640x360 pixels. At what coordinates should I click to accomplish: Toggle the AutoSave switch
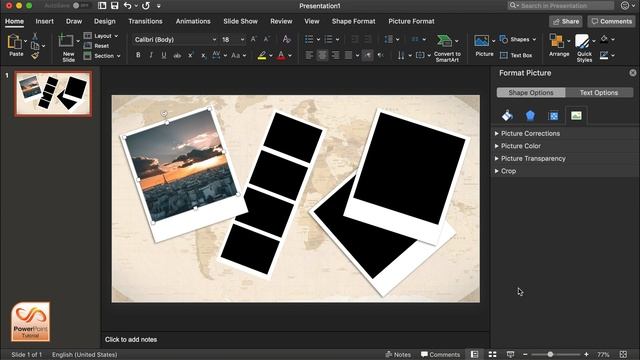[81, 6]
